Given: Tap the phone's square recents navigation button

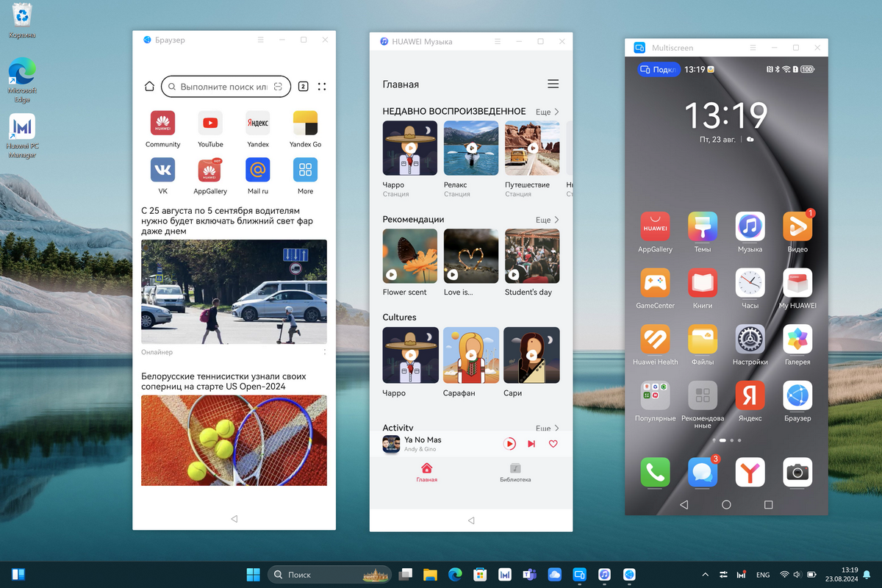Looking at the screenshot, I should click(769, 505).
